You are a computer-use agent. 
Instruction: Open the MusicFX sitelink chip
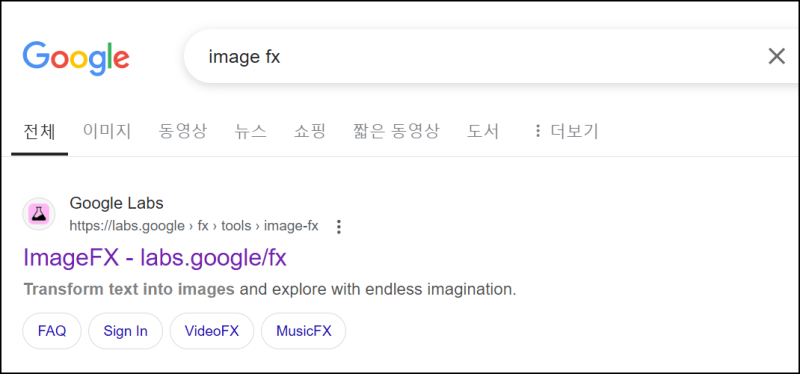pyautogui.click(x=304, y=331)
